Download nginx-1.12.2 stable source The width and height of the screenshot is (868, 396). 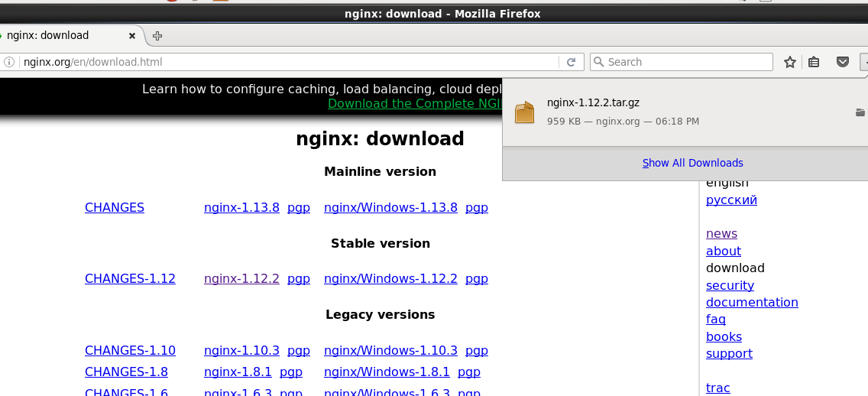click(242, 278)
